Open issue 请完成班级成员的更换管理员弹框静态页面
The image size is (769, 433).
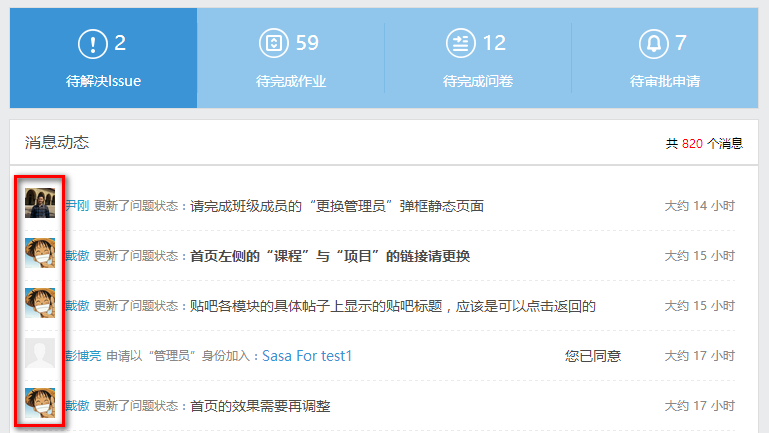[337, 205]
